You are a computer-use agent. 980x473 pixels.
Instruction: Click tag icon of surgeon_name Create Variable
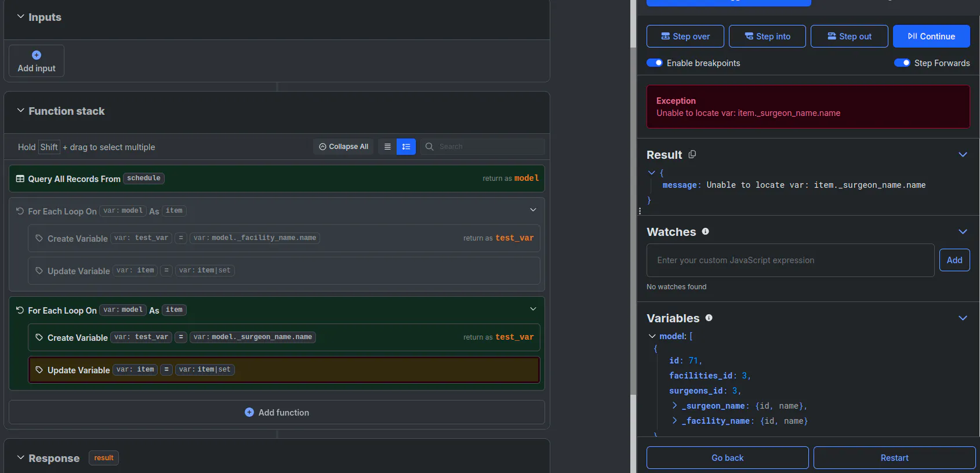(x=39, y=337)
